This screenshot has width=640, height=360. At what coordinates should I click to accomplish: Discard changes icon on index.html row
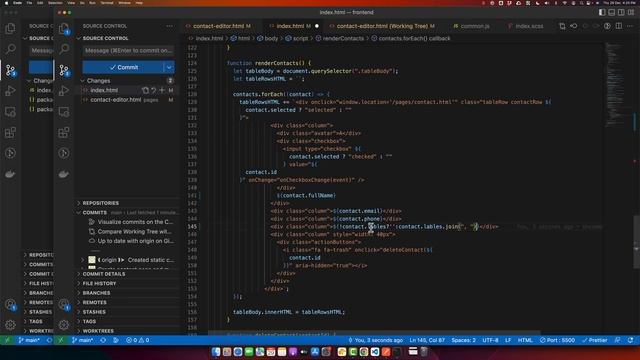[154, 90]
